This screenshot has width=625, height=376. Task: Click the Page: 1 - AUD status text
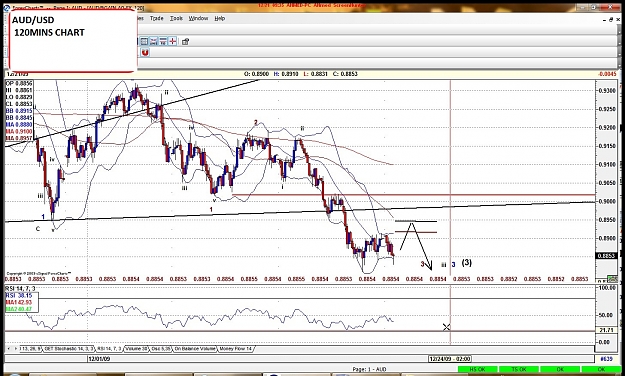click(x=369, y=370)
